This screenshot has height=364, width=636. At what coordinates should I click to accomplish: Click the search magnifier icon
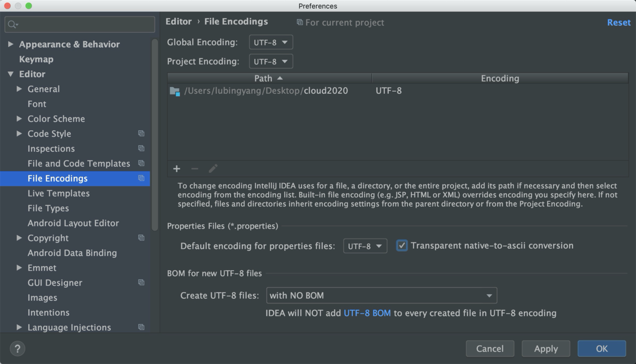click(x=13, y=24)
